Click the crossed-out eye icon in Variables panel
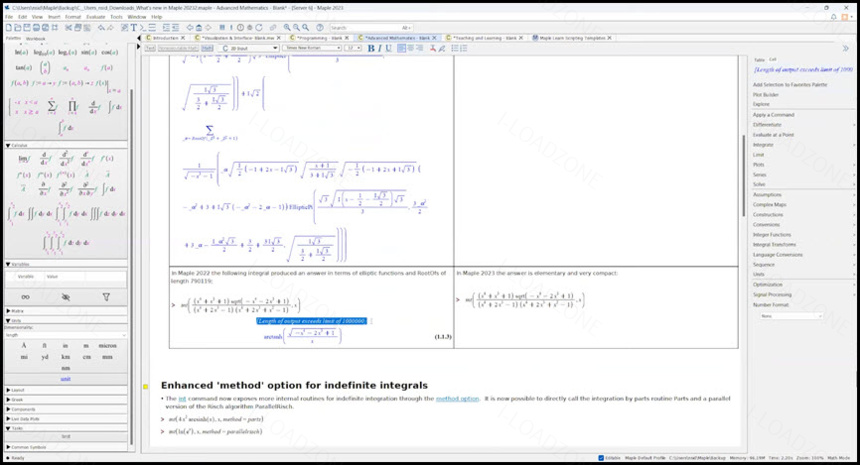 pos(66,297)
